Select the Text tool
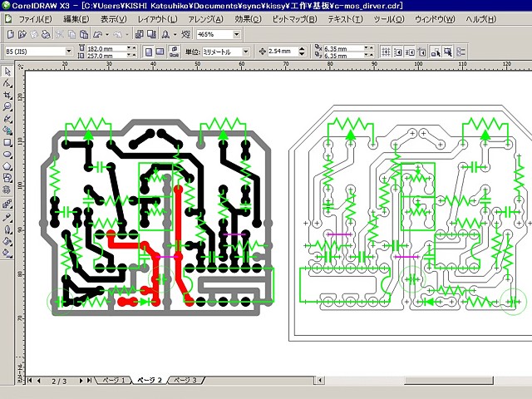The image size is (532, 399). coord(7,190)
